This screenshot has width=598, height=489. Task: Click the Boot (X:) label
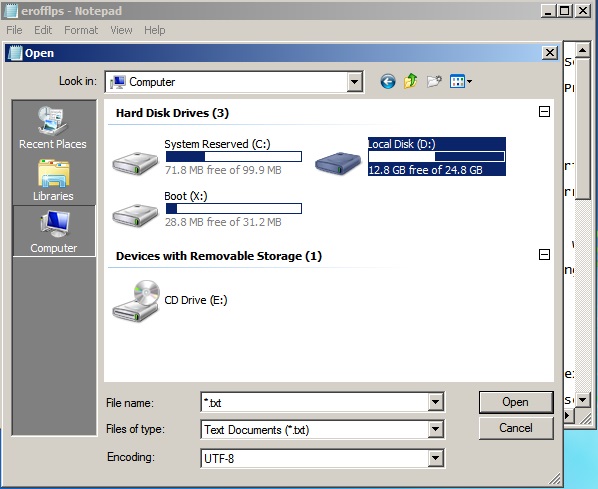186,196
